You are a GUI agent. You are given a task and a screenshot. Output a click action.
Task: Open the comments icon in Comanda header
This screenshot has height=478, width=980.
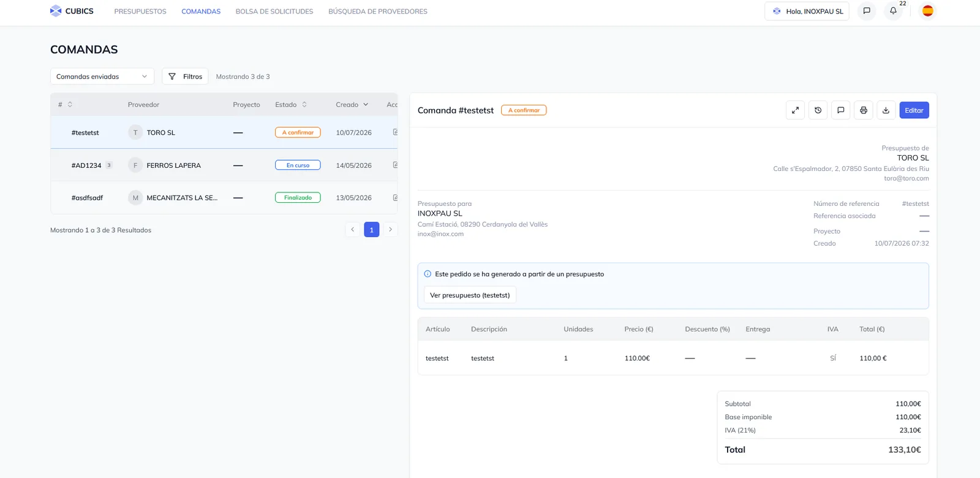840,110
